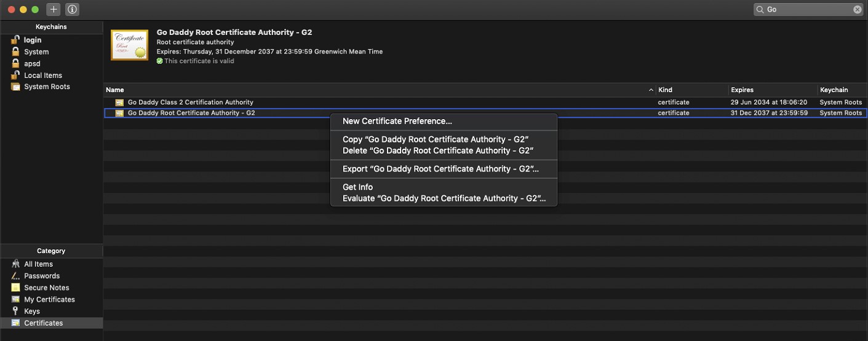The height and width of the screenshot is (341, 868).
Task: Click the info toolbar button
Action: 72,10
